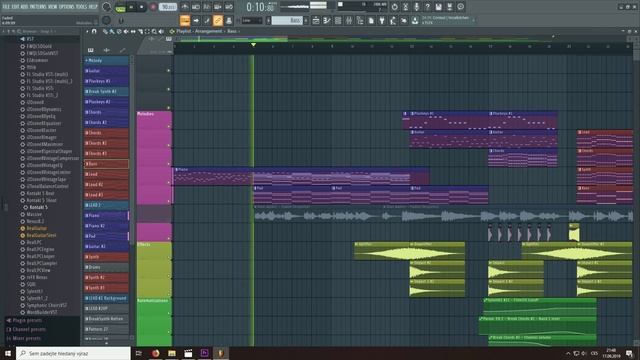Open File Explorer from the taskbar
Image resolution: width=640 pixels, height=360 pixels.
click(x=172, y=353)
